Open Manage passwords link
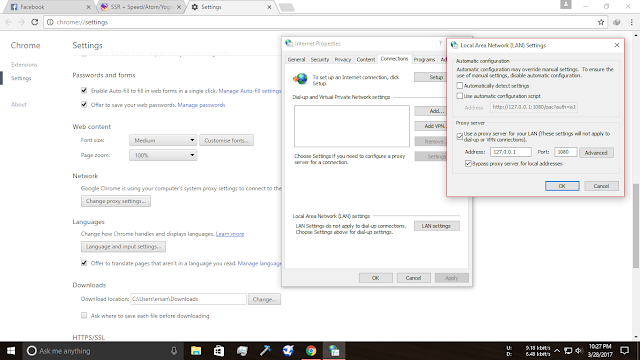Viewport: 640px width, 360px height. [x=201, y=105]
